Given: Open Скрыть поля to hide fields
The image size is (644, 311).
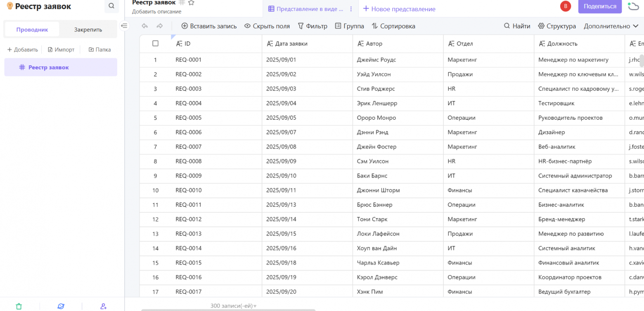Looking at the screenshot, I should pyautogui.click(x=267, y=26).
